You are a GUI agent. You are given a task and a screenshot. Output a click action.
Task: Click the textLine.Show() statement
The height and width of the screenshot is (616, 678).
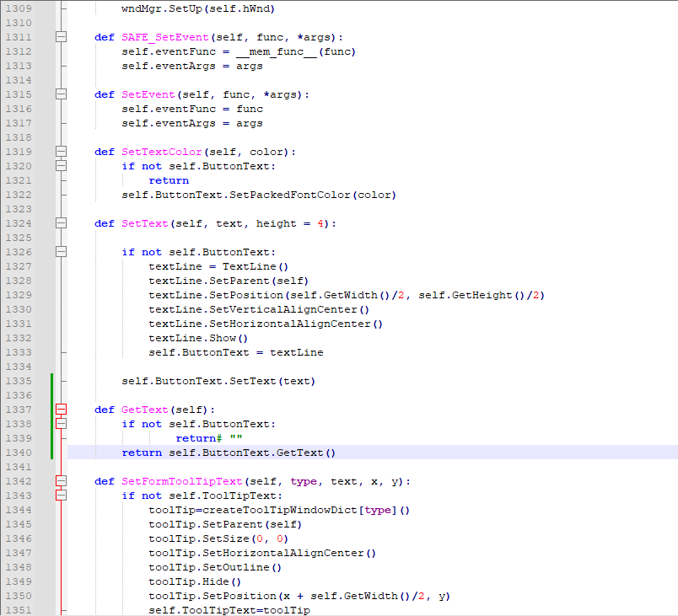pos(198,338)
